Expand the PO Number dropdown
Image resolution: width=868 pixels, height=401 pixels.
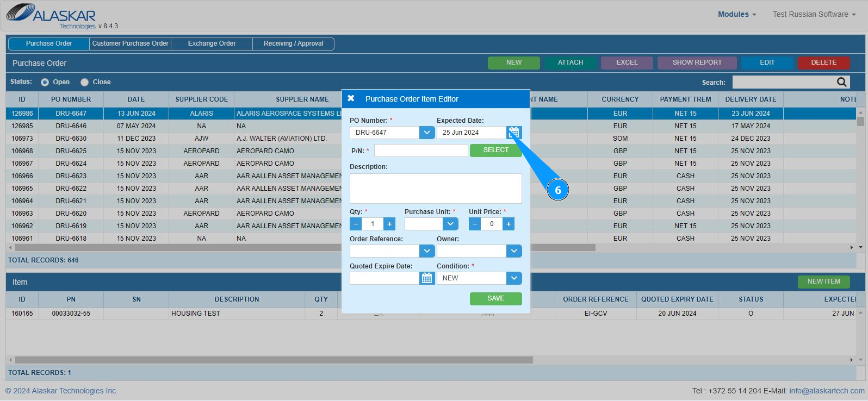click(427, 132)
